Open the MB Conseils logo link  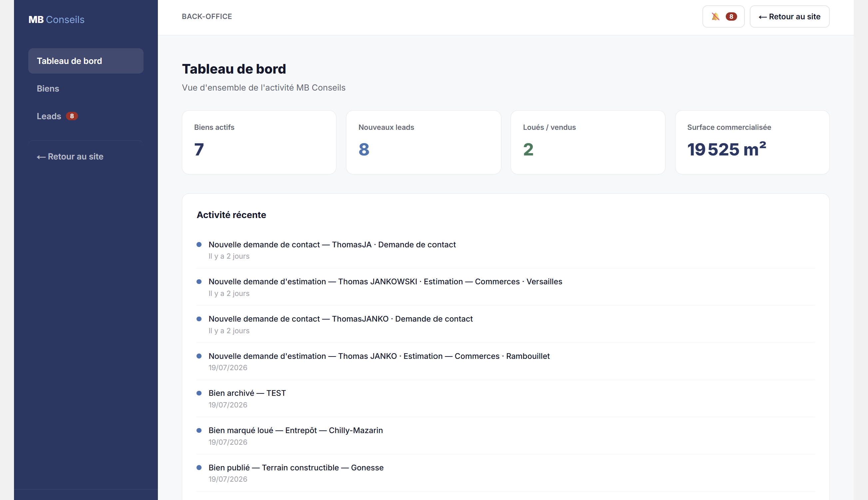tap(56, 20)
